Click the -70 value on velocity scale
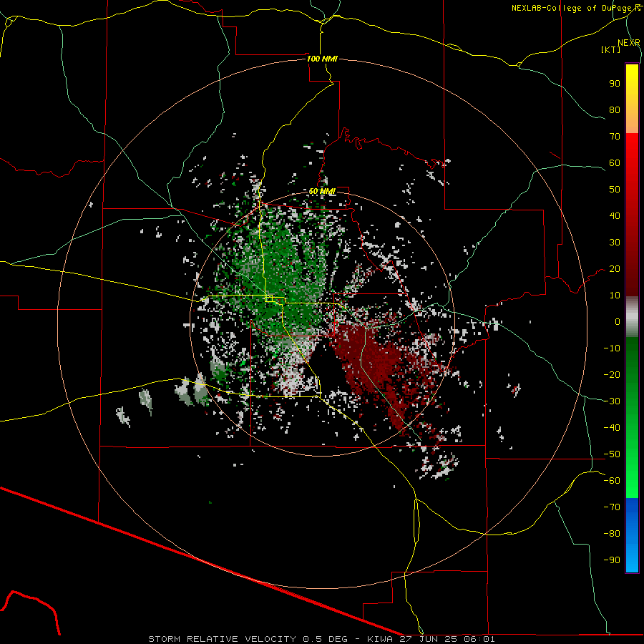The height and width of the screenshot is (644, 644). [x=612, y=507]
